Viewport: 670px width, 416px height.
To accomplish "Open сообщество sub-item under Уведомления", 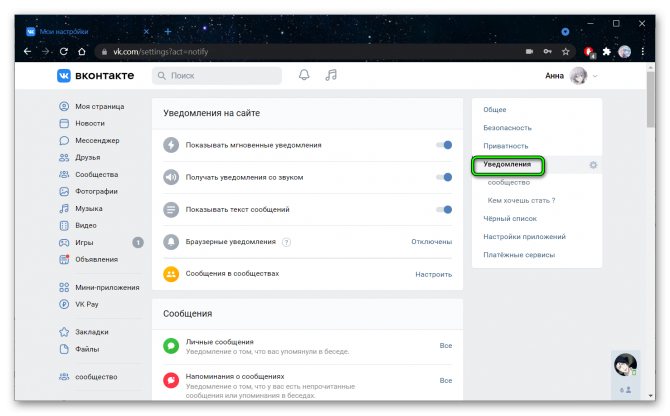I will point(508,182).
